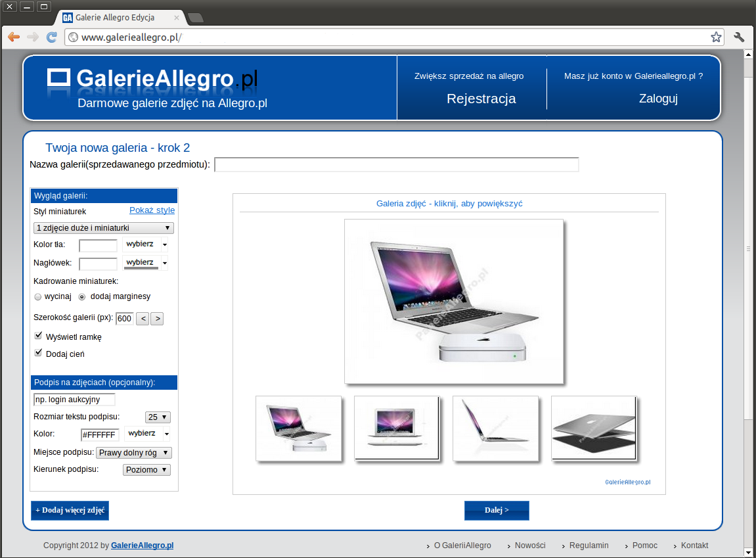Select first thumbnail with laptop and drive
This screenshot has height=558, width=756.
[x=298, y=429]
